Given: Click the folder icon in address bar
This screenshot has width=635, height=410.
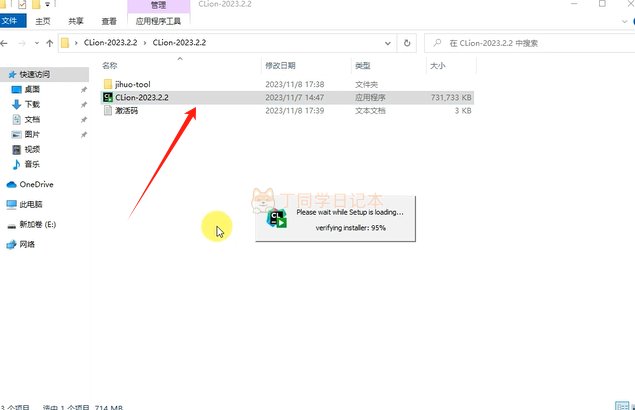Looking at the screenshot, I should (x=65, y=43).
